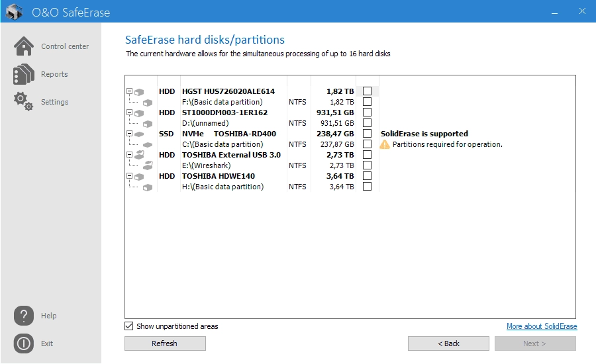Viewport: 596px width, 364px height.
Task: Open the Settings gears icon
Action: point(24,101)
